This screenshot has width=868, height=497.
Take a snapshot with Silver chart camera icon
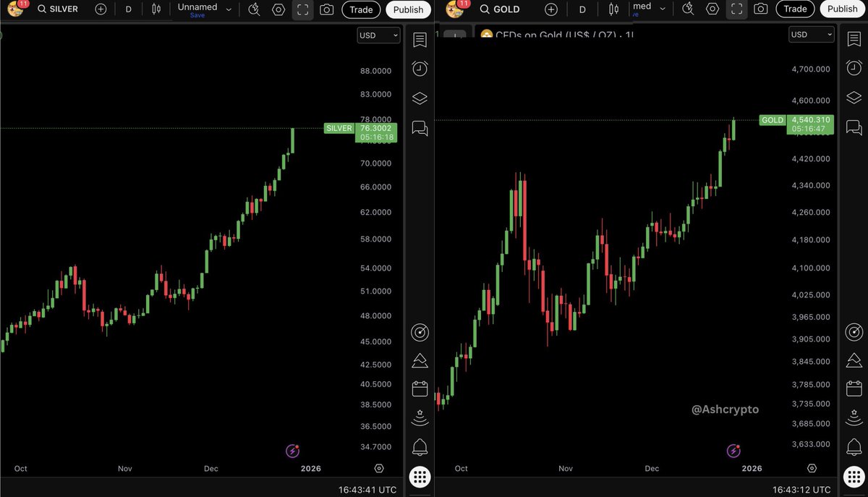tap(327, 9)
